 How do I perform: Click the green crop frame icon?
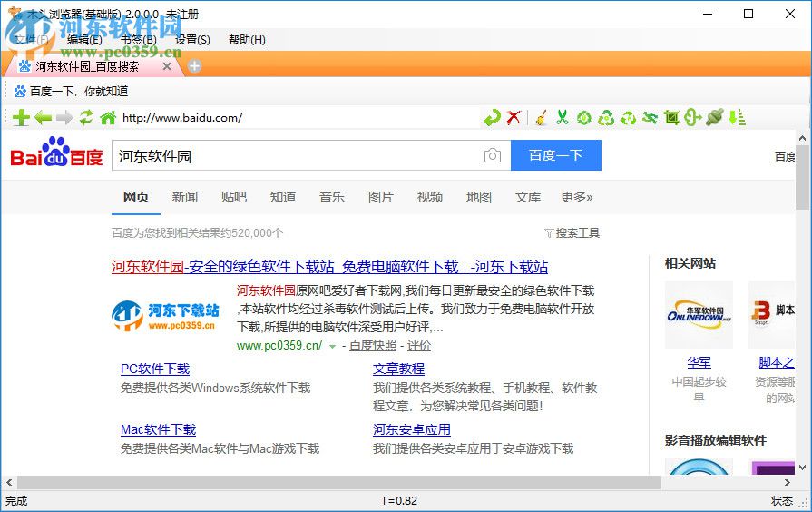[671, 118]
